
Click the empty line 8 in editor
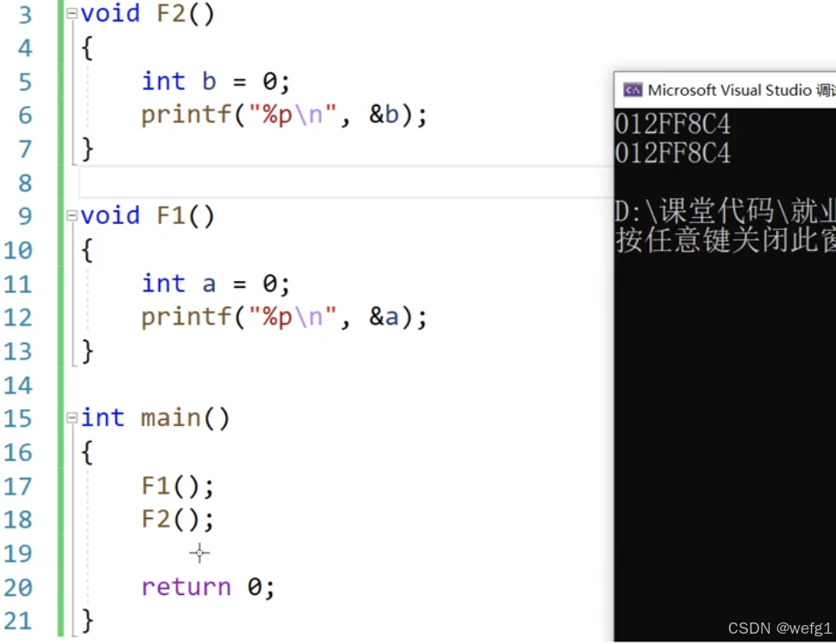click(345, 182)
